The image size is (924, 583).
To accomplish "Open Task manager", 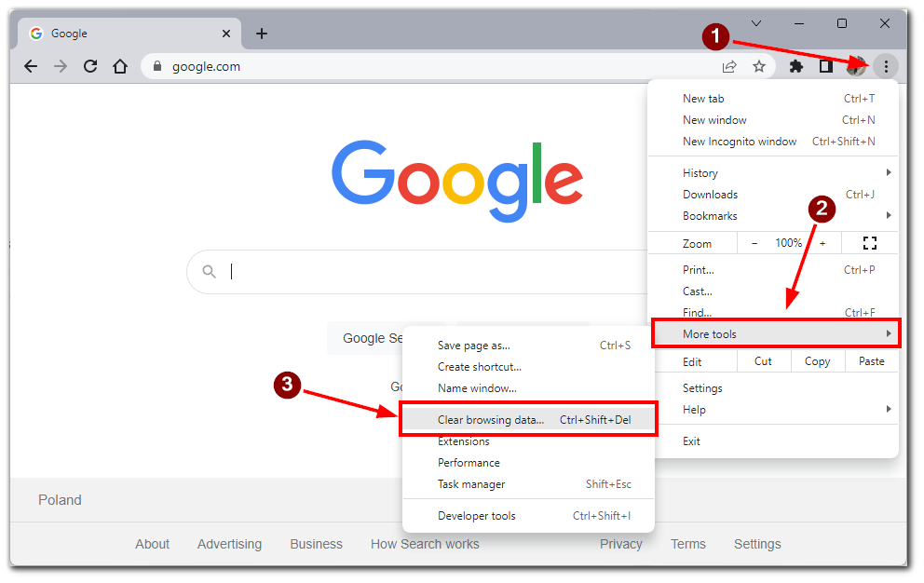I will [528, 484].
